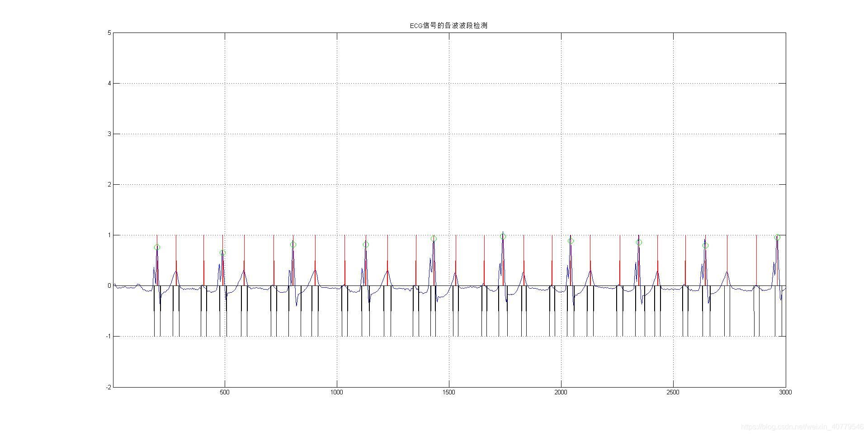868x435 pixels.
Task: Click the y-axis tick label "-2"
Action: coord(108,387)
